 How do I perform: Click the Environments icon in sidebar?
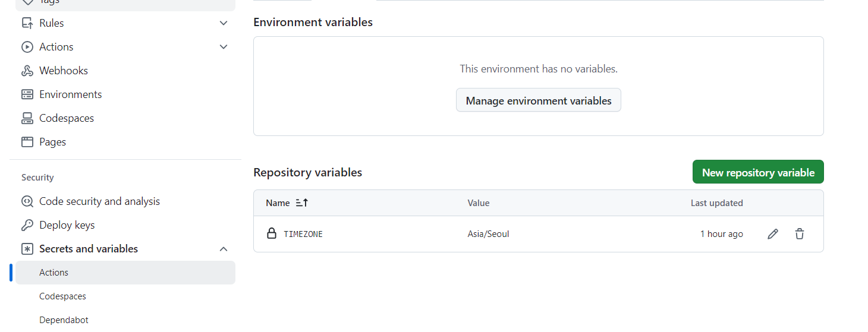point(27,94)
